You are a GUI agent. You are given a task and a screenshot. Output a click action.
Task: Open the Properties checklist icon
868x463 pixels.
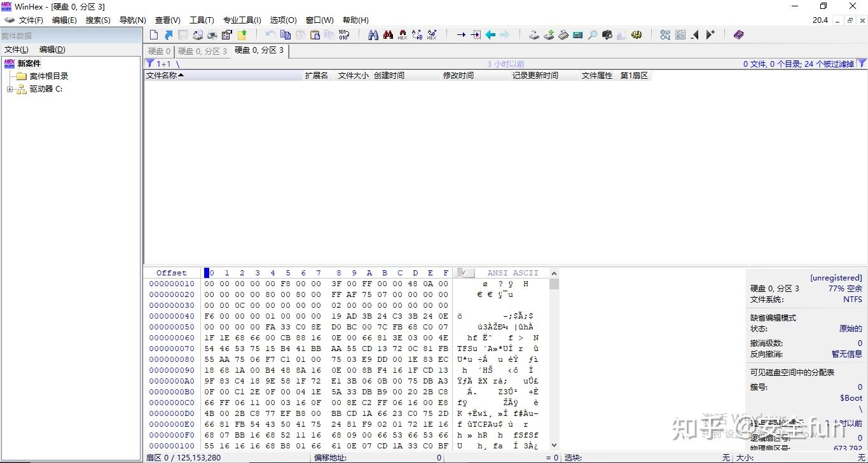(x=227, y=35)
